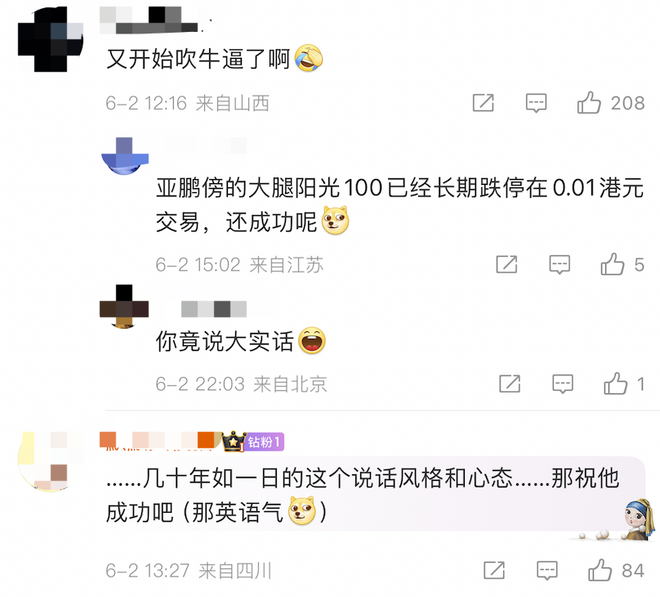Open the comment text 又开始吹牛逼了啊
Viewport: 660px width, 597px height.
(x=198, y=59)
